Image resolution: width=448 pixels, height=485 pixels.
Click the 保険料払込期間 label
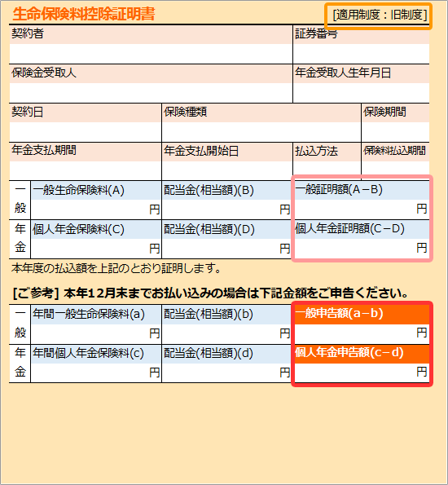(x=394, y=151)
